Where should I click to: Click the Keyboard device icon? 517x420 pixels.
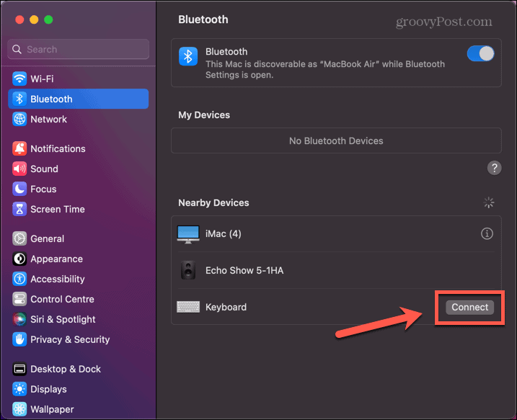click(x=188, y=307)
